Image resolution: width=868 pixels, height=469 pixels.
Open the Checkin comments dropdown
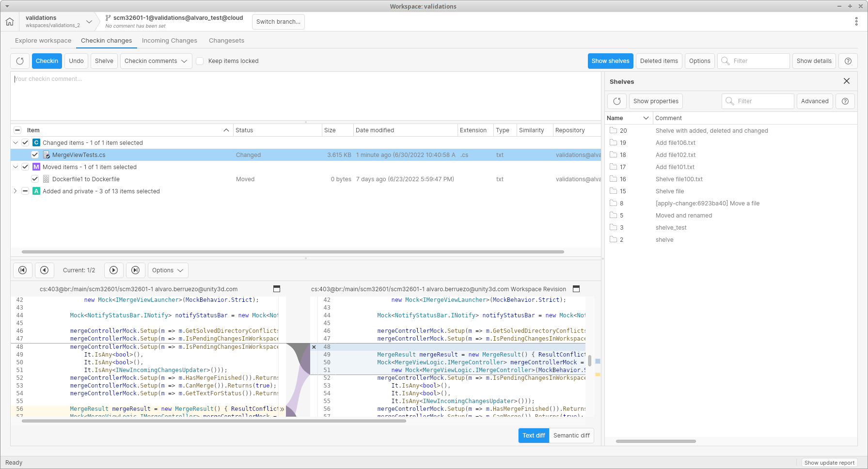(x=156, y=61)
